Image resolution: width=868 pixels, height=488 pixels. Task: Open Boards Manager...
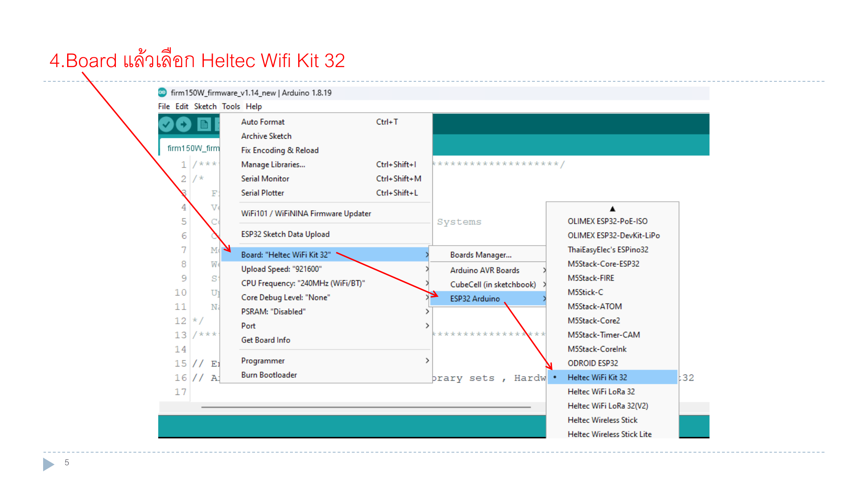coord(488,255)
